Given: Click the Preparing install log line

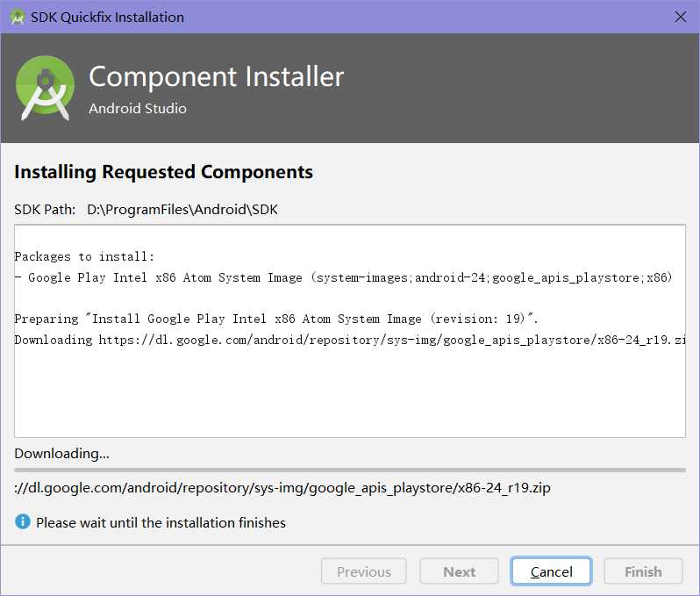Looking at the screenshot, I should tap(276, 319).
